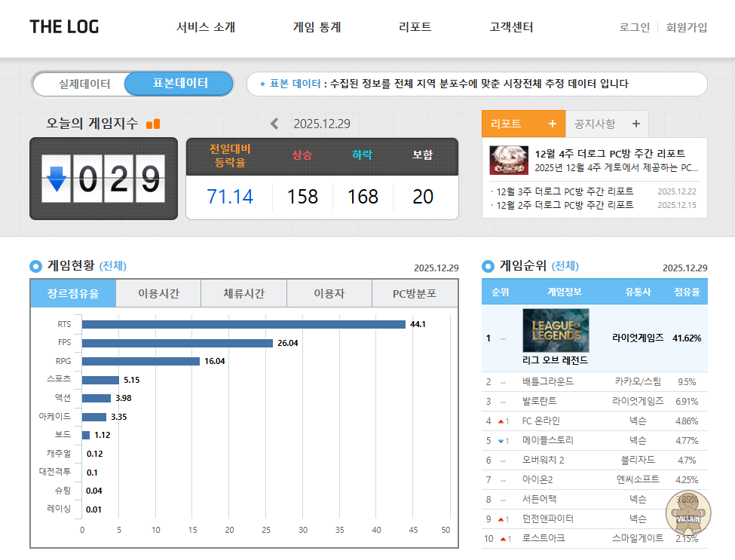735x560 pixels.
Task: Click the League of Legends game image
Action: coord(556,331)
